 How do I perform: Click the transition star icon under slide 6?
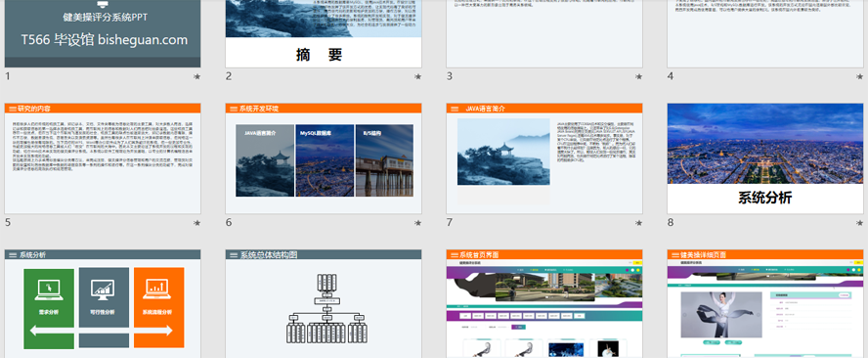pos(418,223)
